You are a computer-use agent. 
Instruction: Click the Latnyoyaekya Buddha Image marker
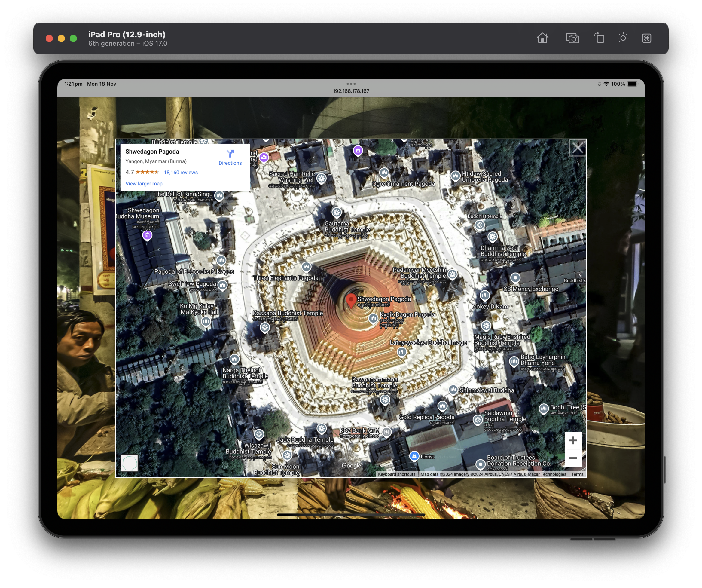pyautogui.click(x=402, y=352)
